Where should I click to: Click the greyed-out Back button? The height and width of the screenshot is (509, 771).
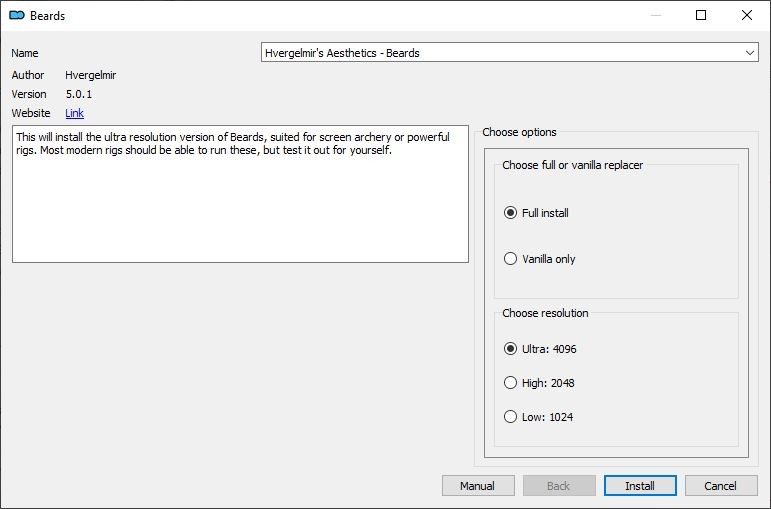(559, 486)
